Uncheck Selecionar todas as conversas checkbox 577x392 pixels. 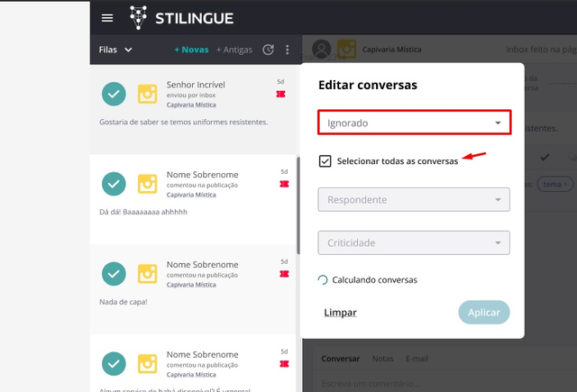[325, 161]
